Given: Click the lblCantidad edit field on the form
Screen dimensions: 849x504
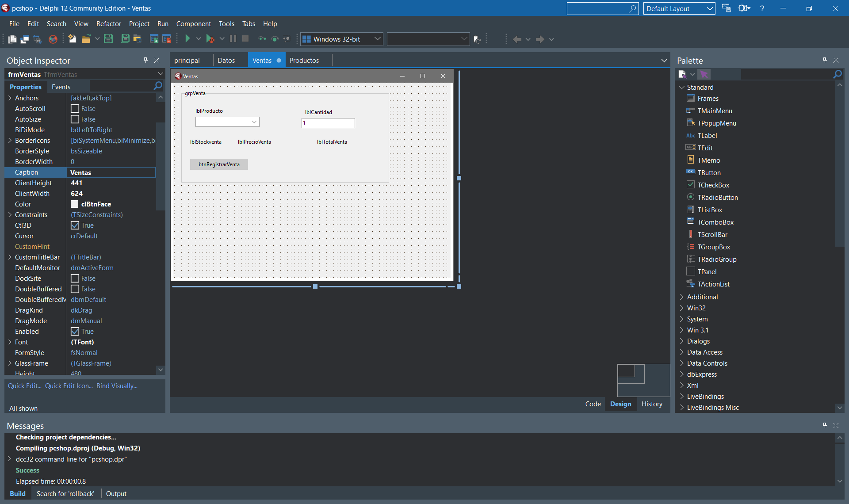Looking at the screenshot, I should point(328,123).
